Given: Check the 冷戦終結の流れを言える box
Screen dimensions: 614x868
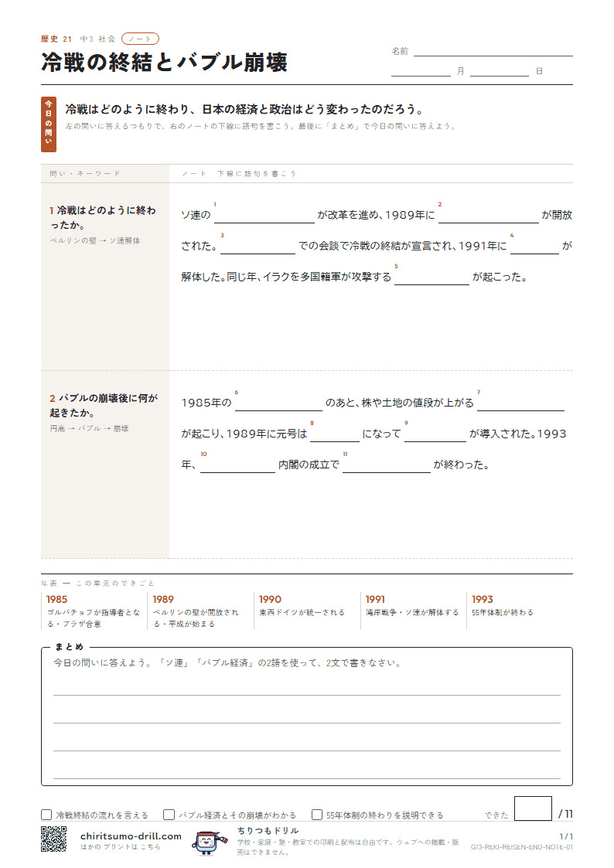Looking at the screenshot, I should (46, 815).
